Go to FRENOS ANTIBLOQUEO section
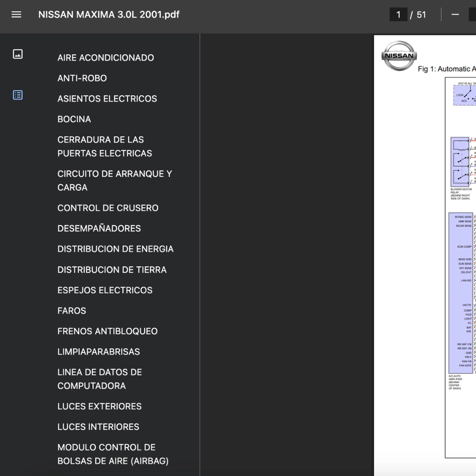Viewport: 476px width, 476px height. (x=108, y=331)
